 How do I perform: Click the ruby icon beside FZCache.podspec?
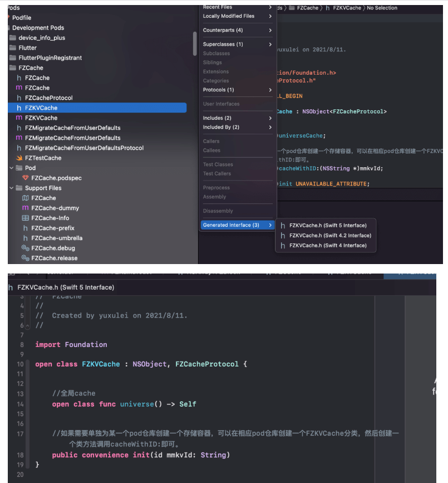(25, 178)
